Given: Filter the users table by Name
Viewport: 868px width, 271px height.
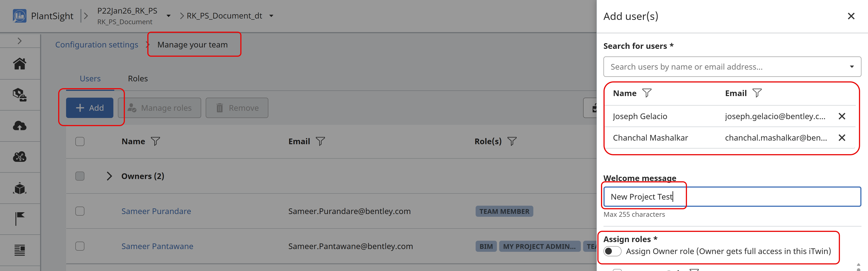Looking at the screenshot, I should (x=155, y=141).
